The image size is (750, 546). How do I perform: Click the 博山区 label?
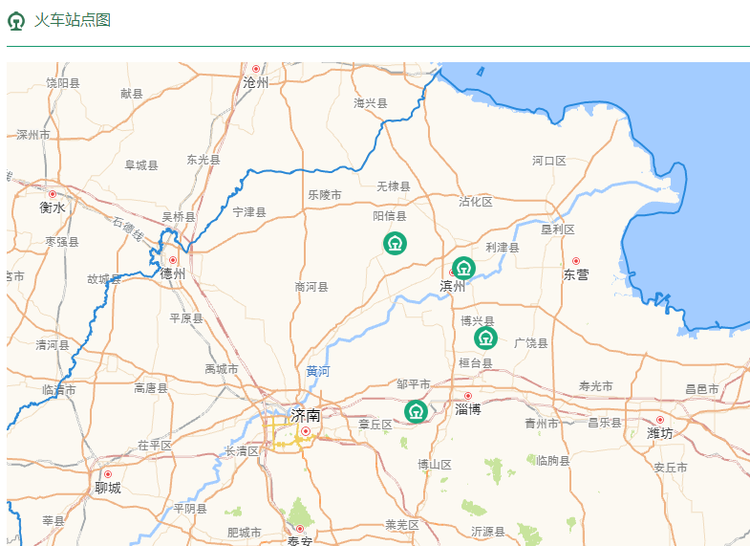tap(434, 465)
